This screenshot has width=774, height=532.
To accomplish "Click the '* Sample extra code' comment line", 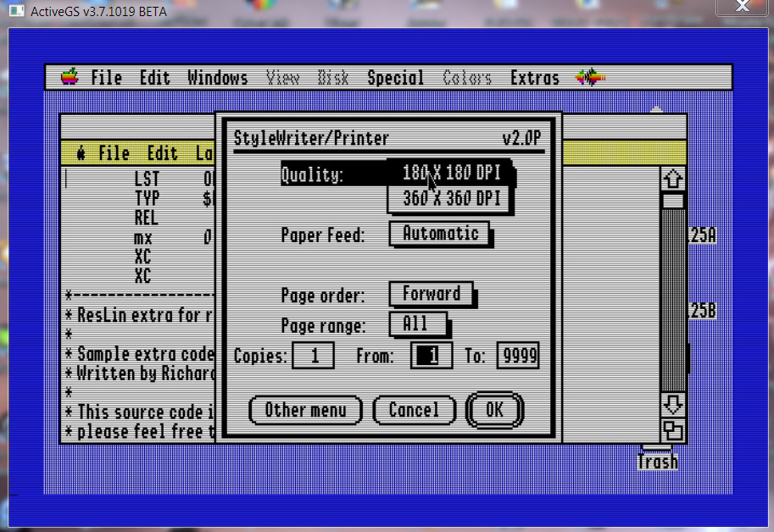I will pos(140,354).
